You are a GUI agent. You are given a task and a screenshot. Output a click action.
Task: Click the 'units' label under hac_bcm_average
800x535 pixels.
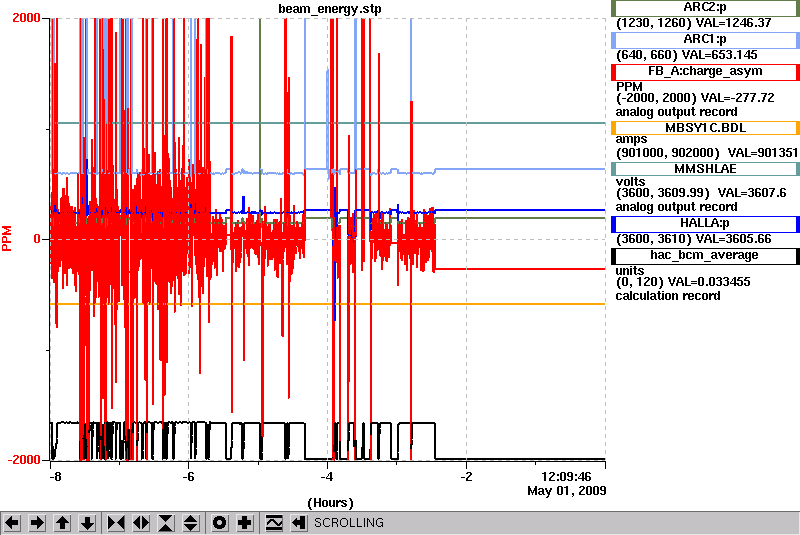tap(630, 270)
